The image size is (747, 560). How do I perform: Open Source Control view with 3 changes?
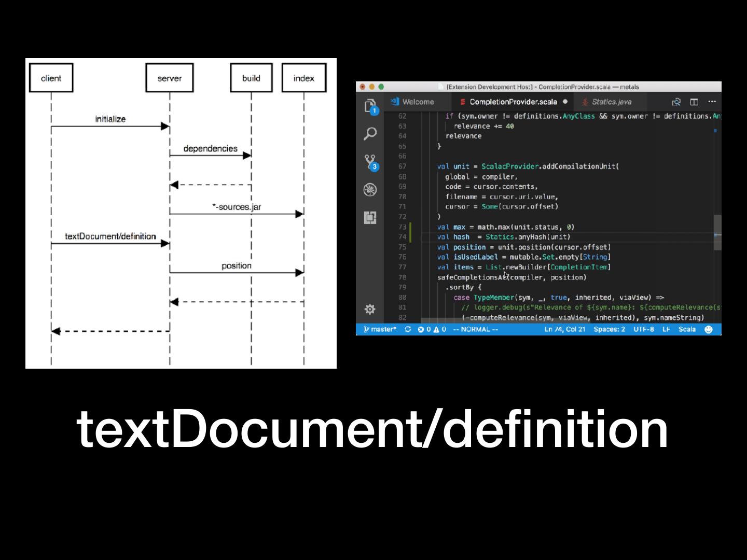click(x=370, y=162)
